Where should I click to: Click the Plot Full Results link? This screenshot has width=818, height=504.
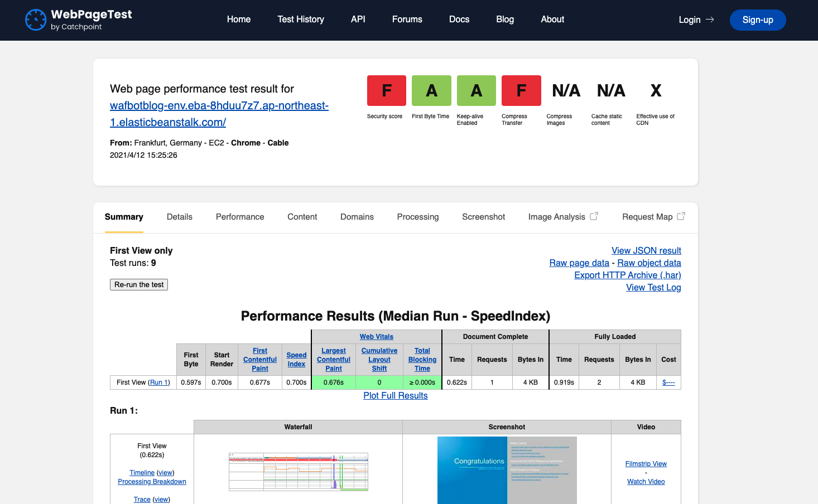tap(395, 396)
